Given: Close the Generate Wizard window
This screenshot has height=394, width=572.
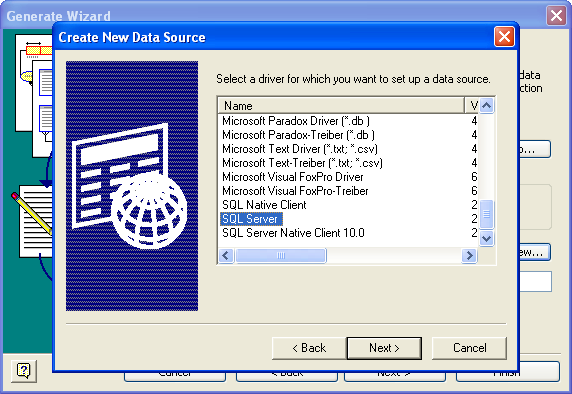Looking at the screenshot, I should 556,16.
